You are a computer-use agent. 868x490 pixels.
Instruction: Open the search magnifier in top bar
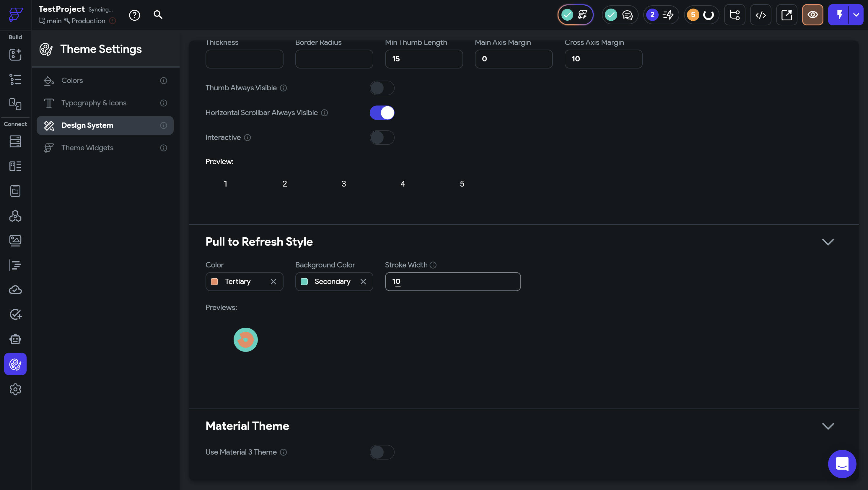click(x=158, y=15)
